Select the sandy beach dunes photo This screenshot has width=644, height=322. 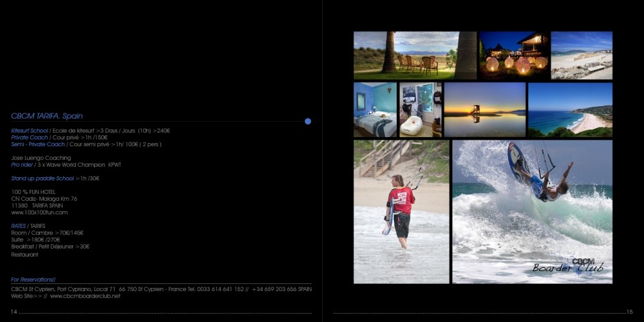point(582,55)
